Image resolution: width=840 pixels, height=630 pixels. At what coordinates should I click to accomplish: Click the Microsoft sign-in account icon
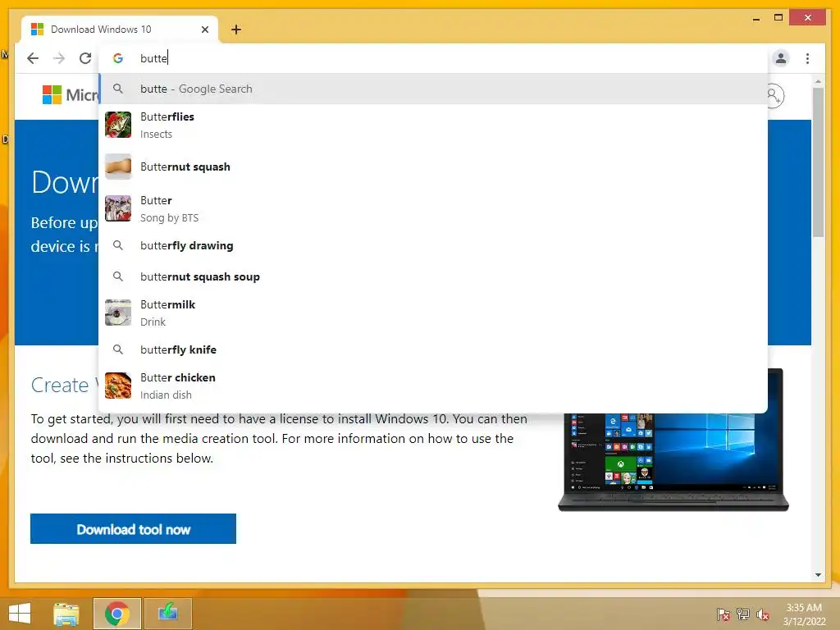[775, 96]
